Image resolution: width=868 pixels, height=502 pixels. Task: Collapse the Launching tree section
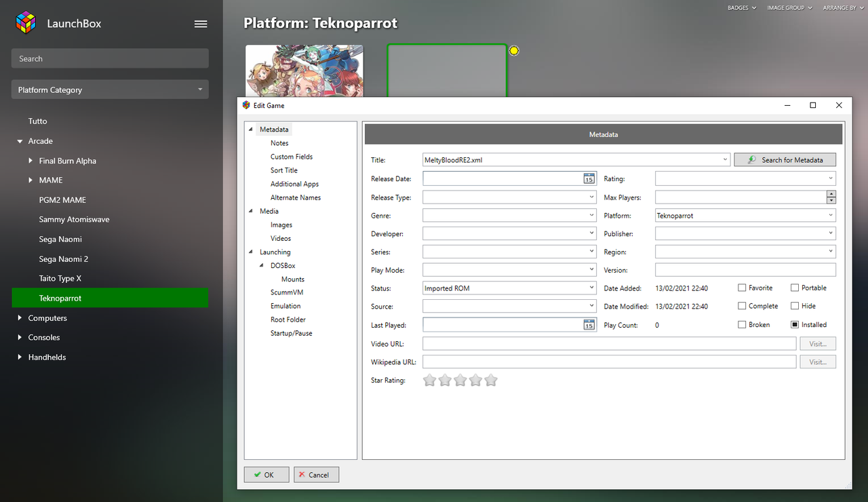tap(252, 252)
